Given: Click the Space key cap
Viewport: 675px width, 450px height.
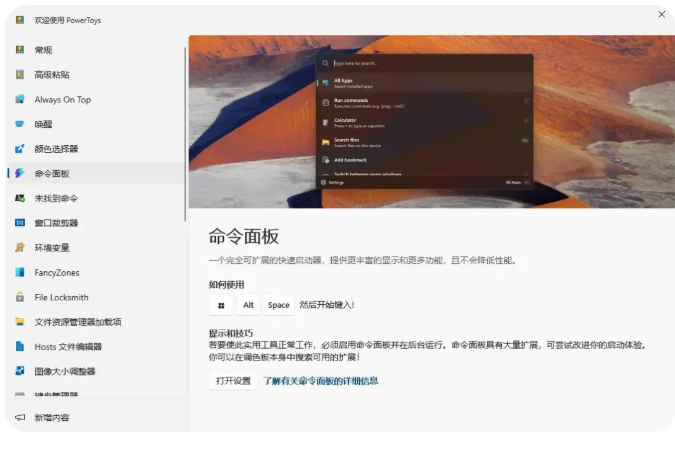Looking at the screenshot, I should coord(279,305).
